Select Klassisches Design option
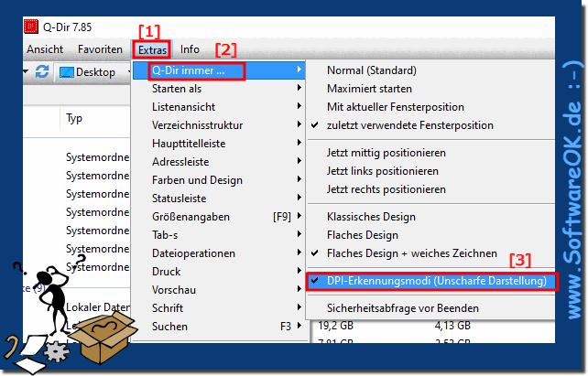The image size is (588, 376). (430, 217)
